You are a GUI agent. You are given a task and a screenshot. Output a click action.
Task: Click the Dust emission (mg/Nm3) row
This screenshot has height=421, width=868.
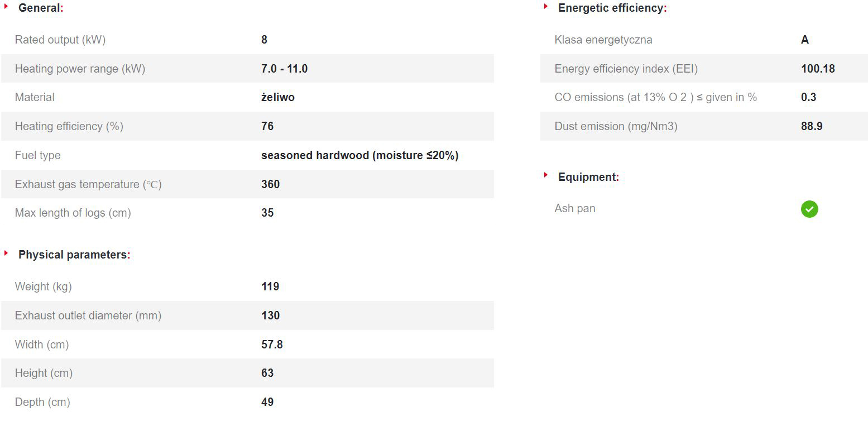[x=704, y=126]
